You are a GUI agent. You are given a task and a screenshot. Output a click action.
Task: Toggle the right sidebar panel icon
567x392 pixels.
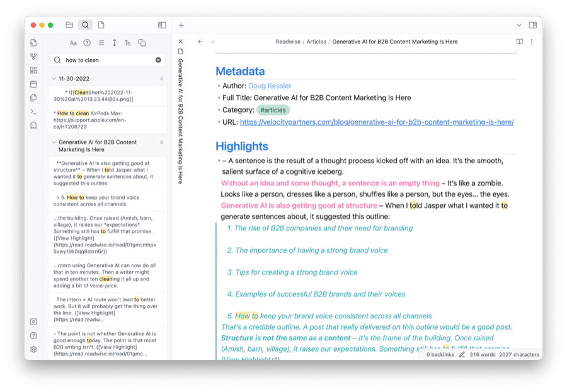(x=532, y=25)
